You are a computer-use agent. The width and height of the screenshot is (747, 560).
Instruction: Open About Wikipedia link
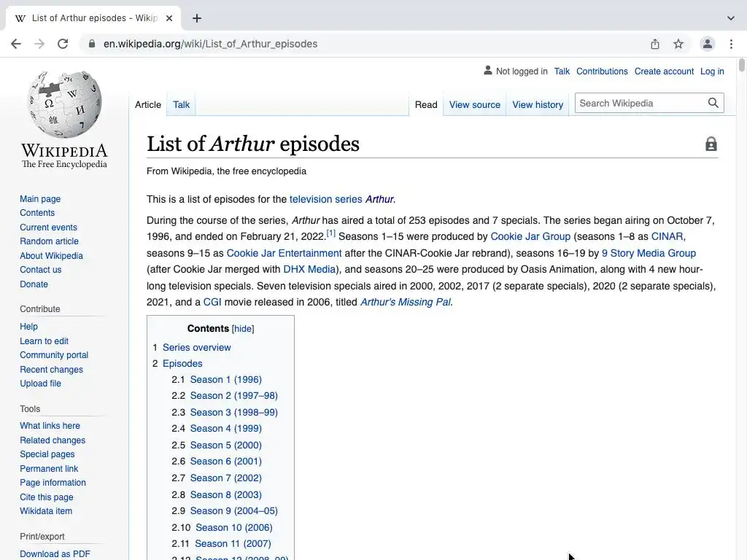click(x=51, y=255)
